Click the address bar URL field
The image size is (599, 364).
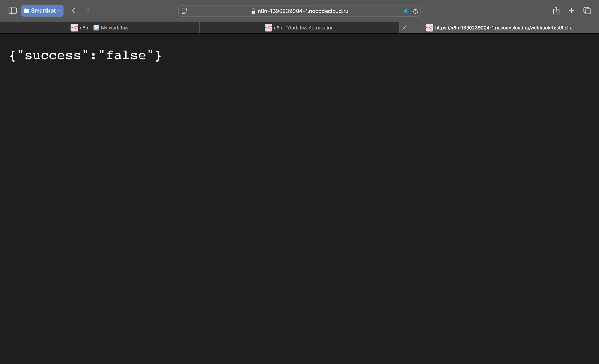tap(299, 11)
